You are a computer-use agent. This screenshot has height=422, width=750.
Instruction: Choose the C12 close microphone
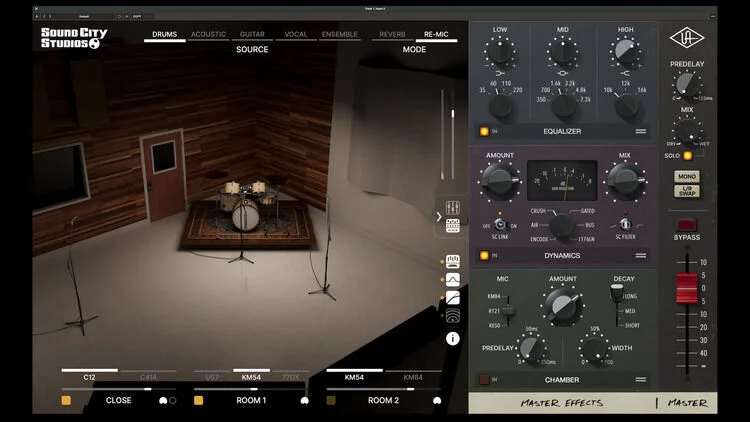point(89,375)
